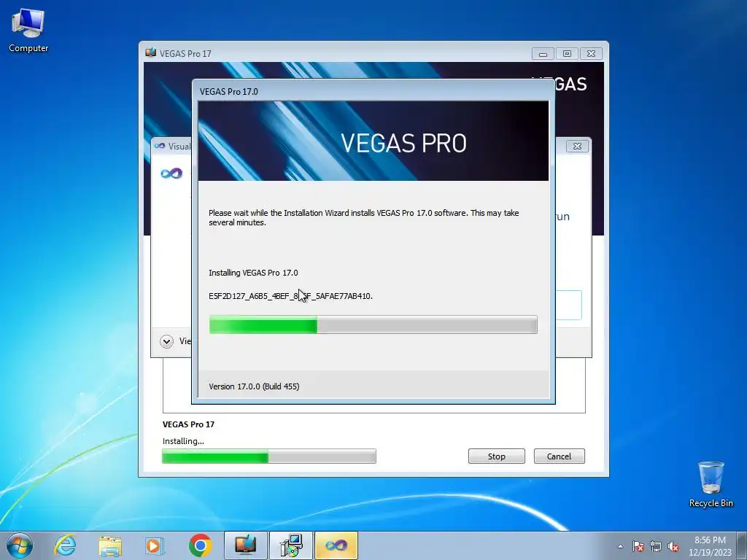Switch to VEGAS Pro 17 setup taskbar item

(245, 545)
